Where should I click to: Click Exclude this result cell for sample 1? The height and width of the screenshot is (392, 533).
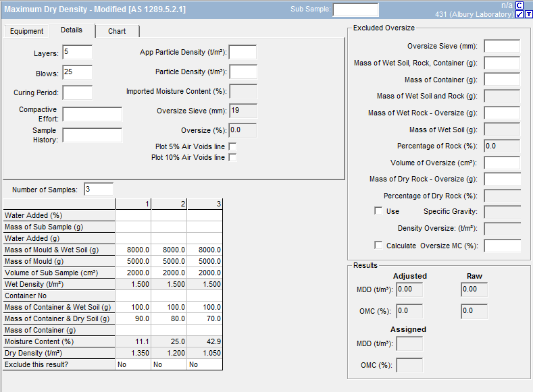pos(132,364)
